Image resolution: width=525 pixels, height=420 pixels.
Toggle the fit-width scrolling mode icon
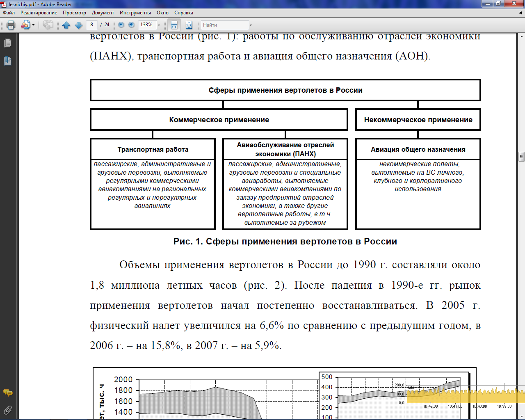tap(174, 25)
